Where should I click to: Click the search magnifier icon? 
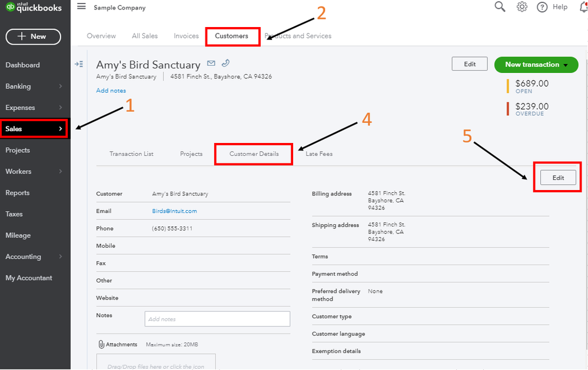point(500,6)
